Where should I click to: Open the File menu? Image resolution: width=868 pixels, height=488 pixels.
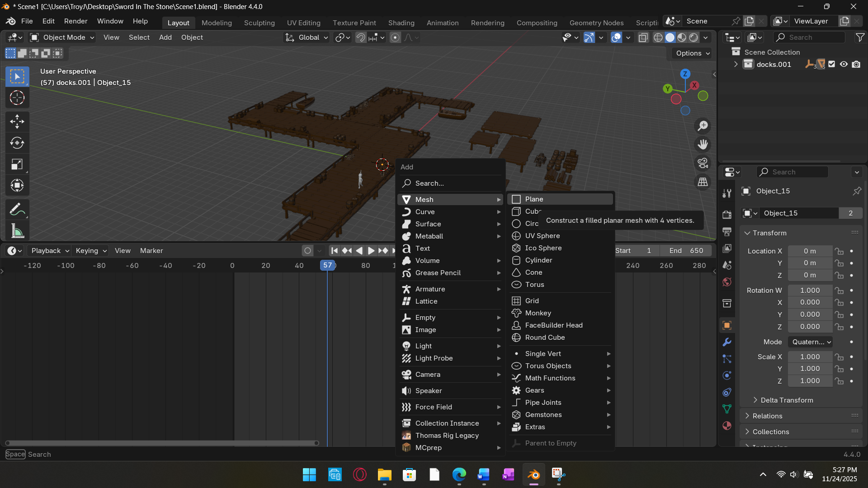tap(27, 21)
